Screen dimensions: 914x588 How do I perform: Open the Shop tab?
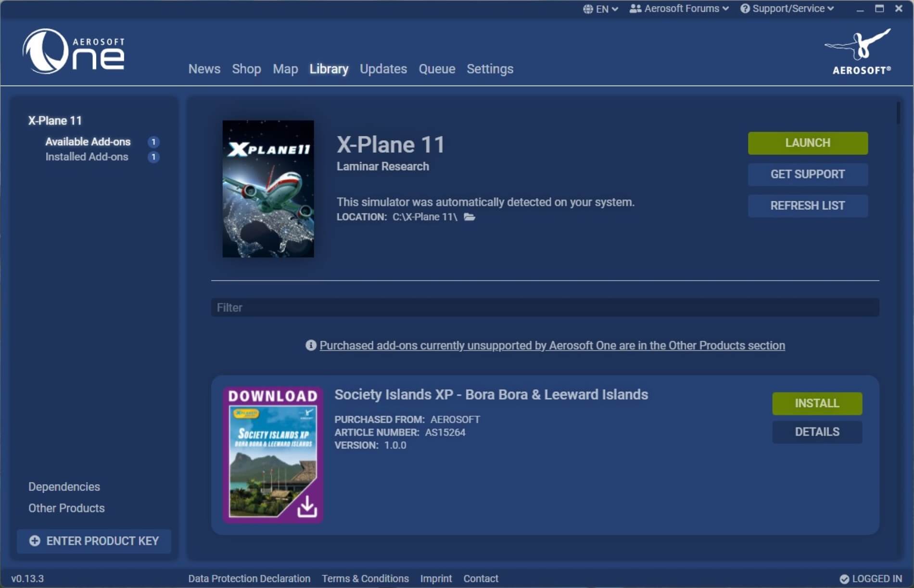[x=246, y=69]
